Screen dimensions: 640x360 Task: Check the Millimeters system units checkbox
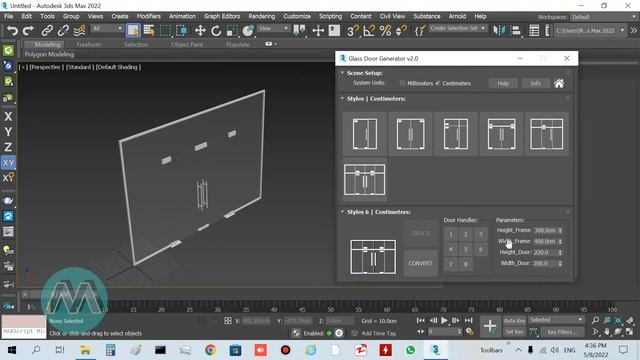[402, 83]
